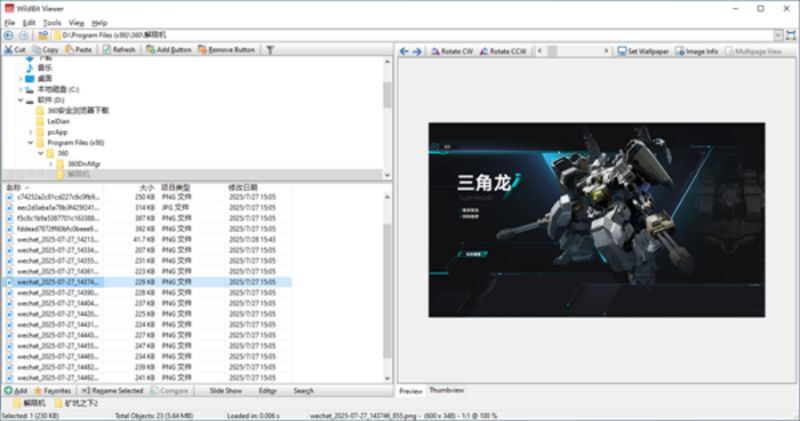800x421 pixels.
Task: Show next image with preview right arrow
Action: point(417,51)
